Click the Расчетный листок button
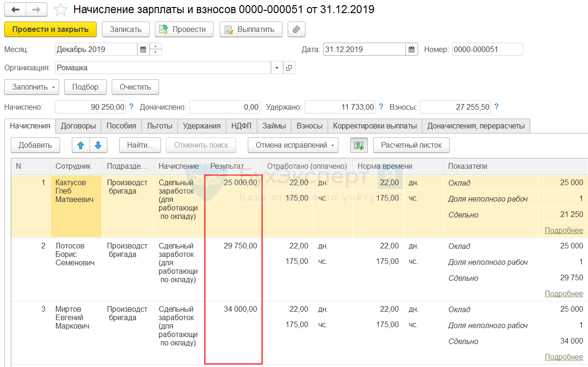The image size is (588, 367). 411,145
